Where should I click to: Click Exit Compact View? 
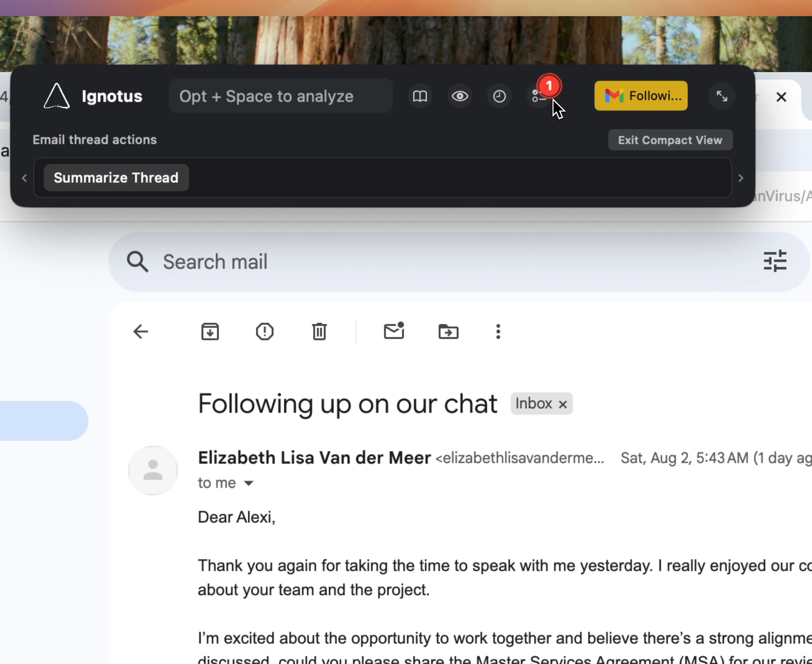pyautogui.click(x=670, y=140)
